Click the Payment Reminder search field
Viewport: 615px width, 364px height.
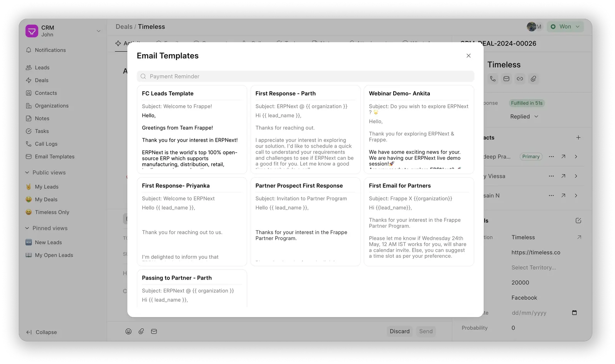tap(306, 76)
